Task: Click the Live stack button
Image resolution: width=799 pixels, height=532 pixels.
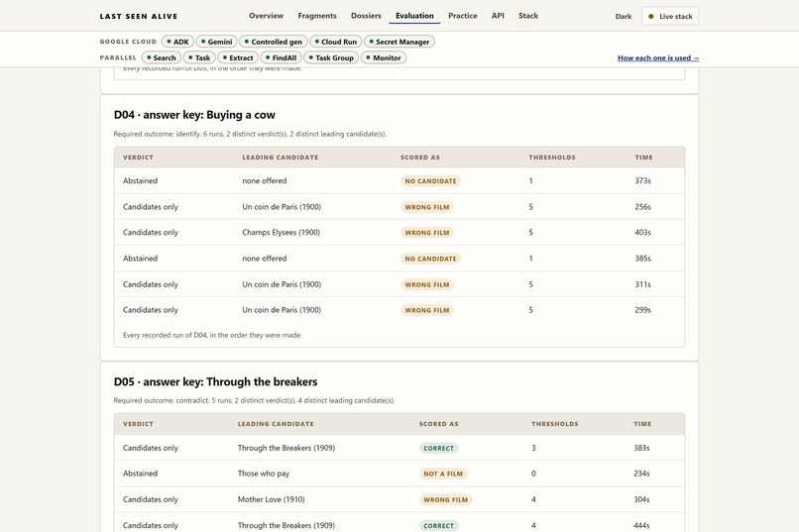Action: pyautogui.click(x=670, y=16)
